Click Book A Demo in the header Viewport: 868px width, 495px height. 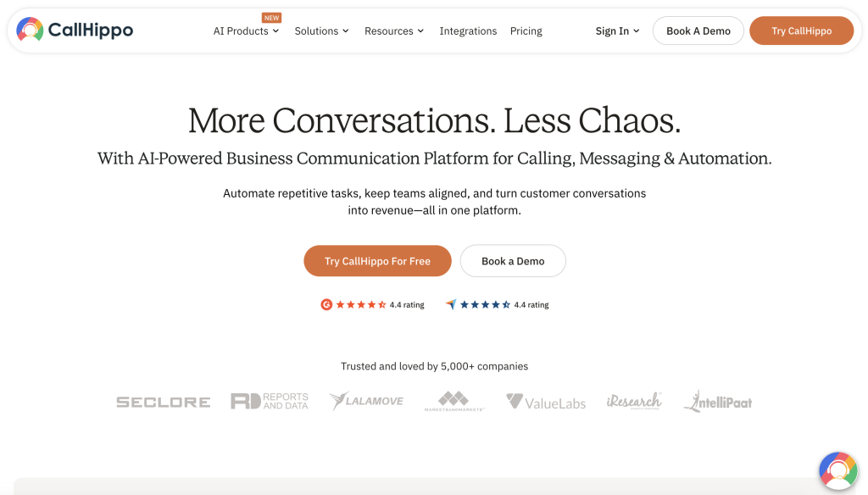[x=698, y=31]
